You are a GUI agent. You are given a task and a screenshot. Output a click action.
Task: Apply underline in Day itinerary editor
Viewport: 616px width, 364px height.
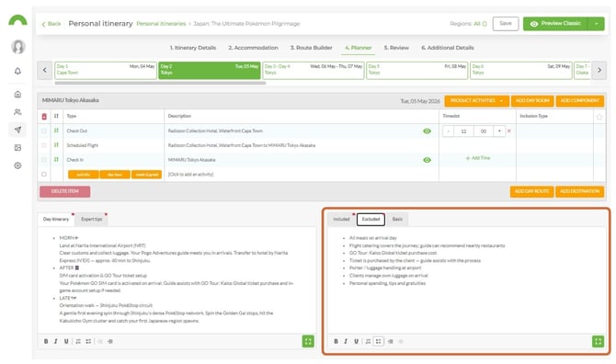tap(66, 341)
